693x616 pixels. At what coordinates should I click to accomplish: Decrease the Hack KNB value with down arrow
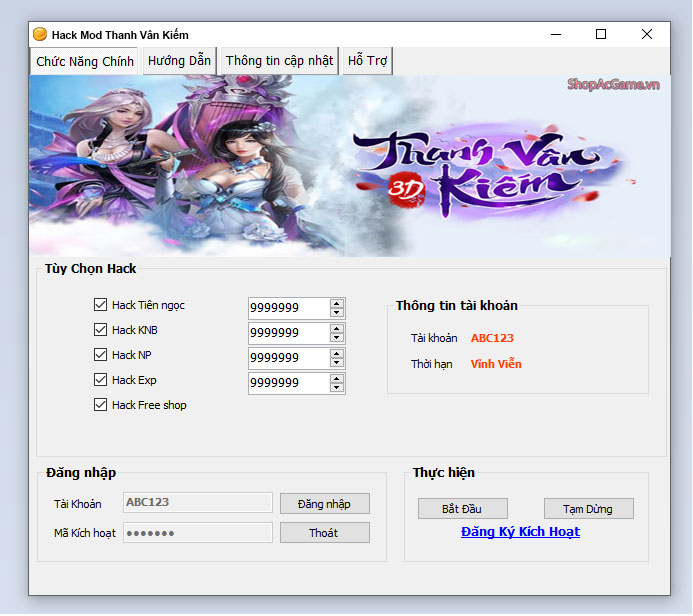(x=337, y=338)
